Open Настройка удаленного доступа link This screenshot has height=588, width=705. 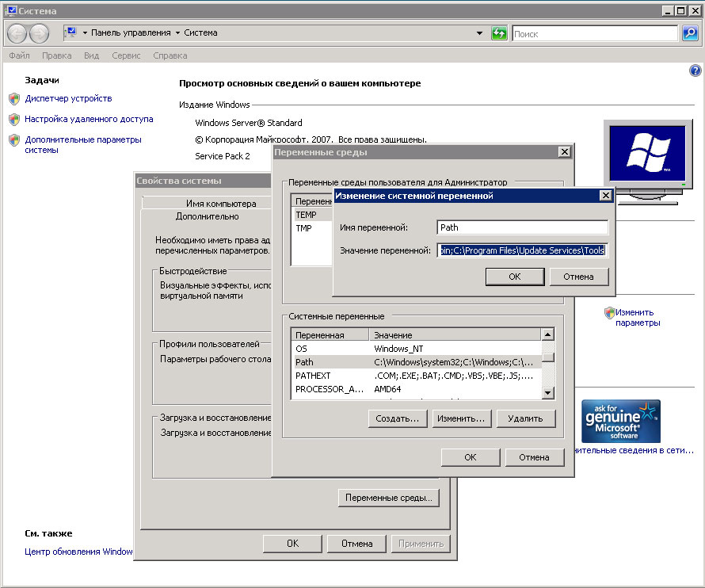tap(89, 119)
